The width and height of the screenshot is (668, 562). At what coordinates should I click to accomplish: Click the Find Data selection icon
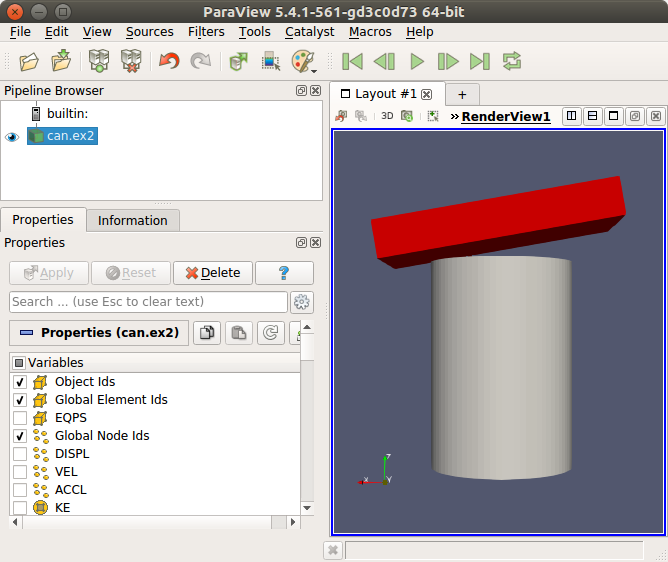coord(271,61)
